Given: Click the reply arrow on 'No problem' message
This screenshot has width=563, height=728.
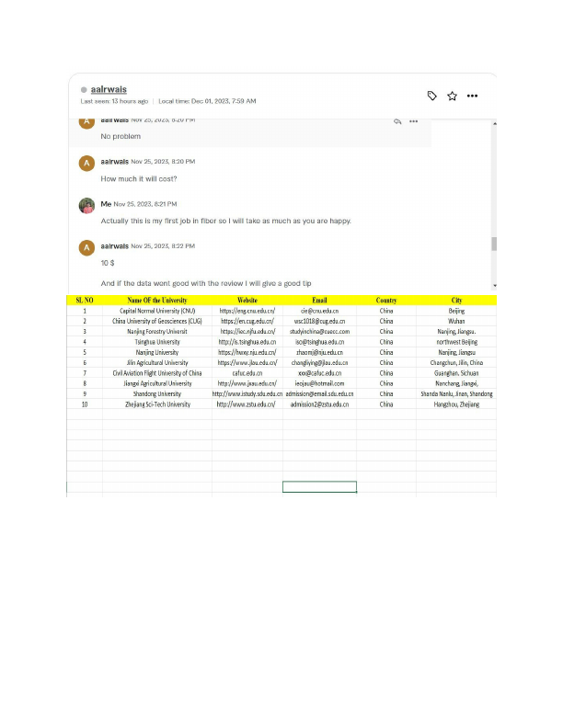Looking at the screenshot, I should (397, 121).
